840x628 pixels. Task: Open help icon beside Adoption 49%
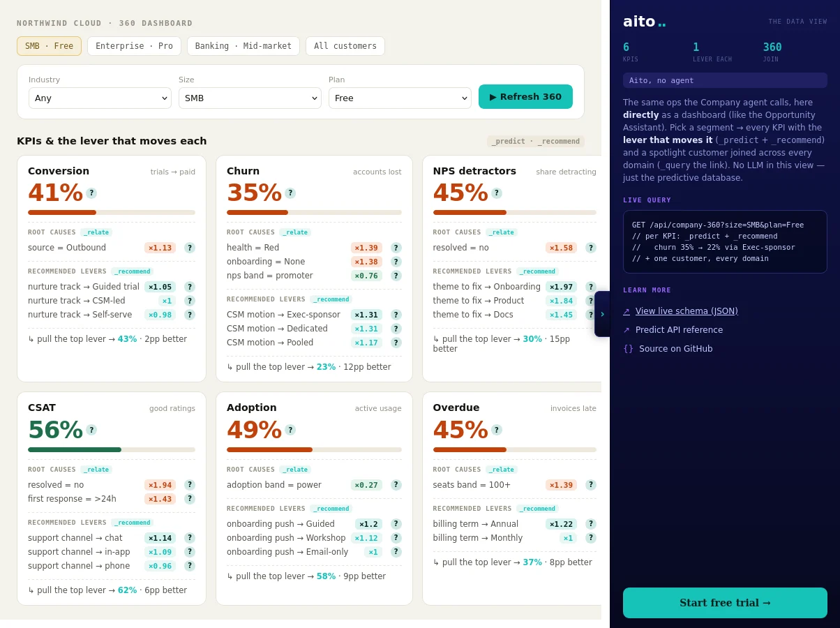[290, 430]
